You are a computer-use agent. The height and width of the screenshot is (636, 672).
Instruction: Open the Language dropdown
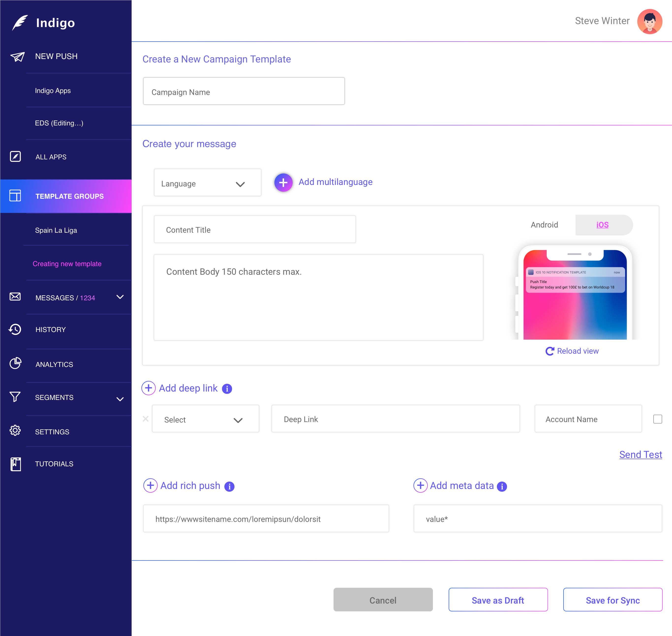(x=208, y=183)
